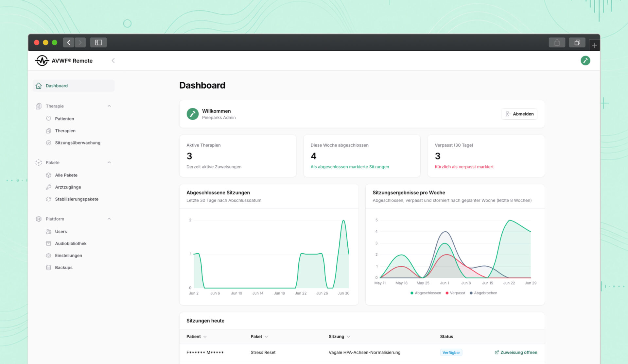Click the Stabilisierungspakete refresh icon

(48, 199)
